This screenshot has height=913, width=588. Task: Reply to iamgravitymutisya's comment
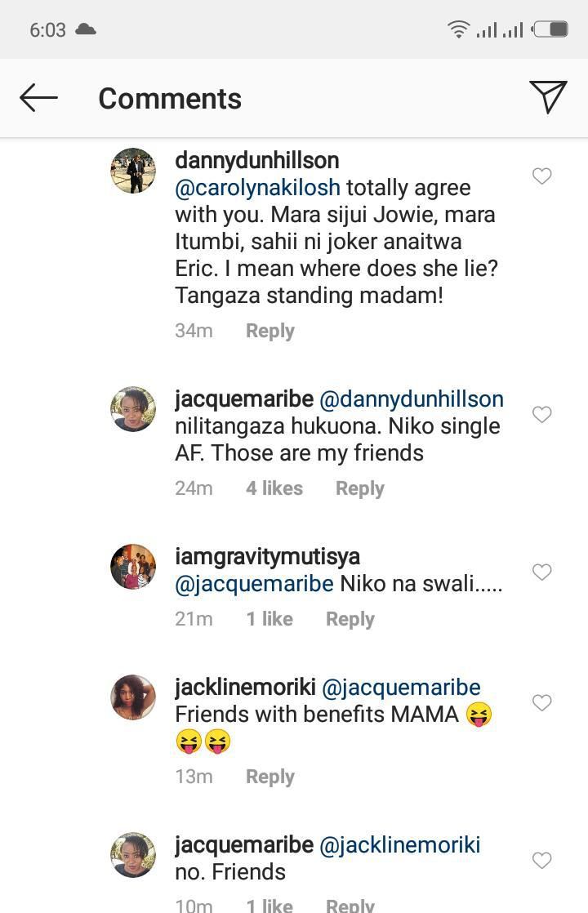(x=350, y=620)
